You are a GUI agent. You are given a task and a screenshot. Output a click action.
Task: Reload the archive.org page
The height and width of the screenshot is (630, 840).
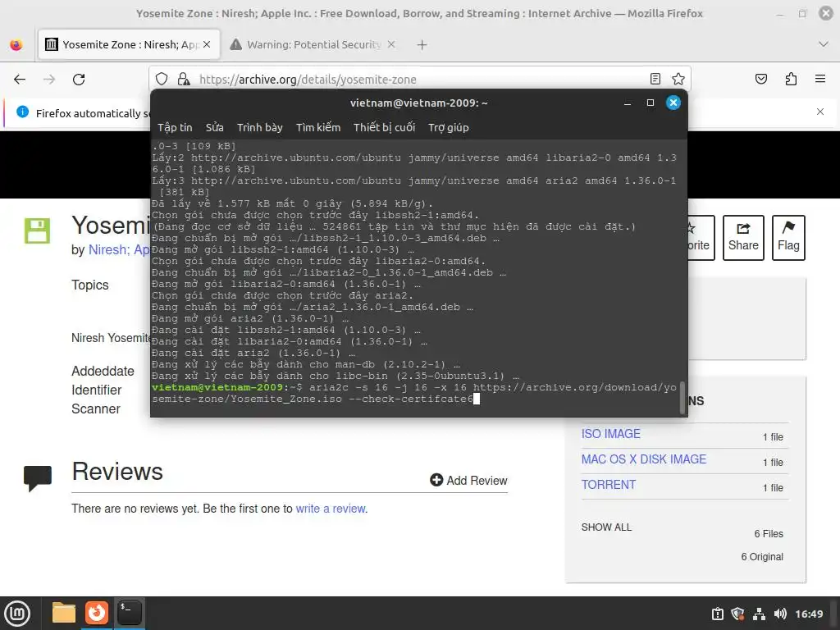pos(79,80)
